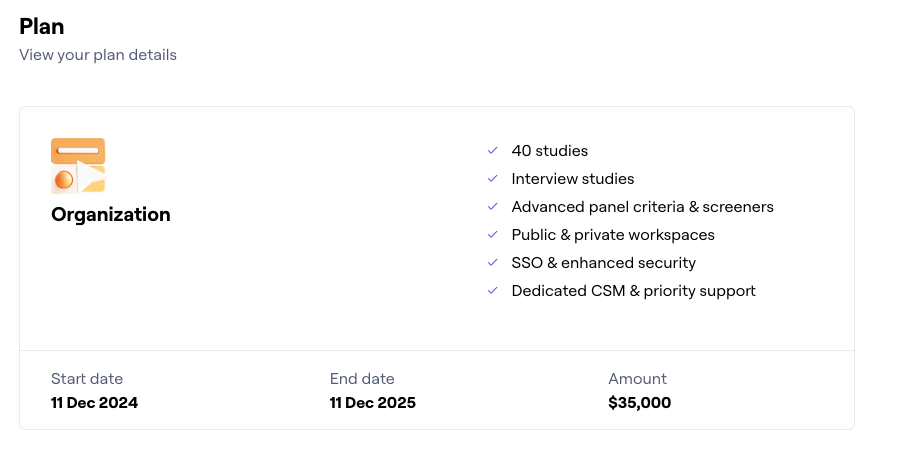Click the '40 studies' feature text
The image size is (904, 453).
tap(549, 151)
